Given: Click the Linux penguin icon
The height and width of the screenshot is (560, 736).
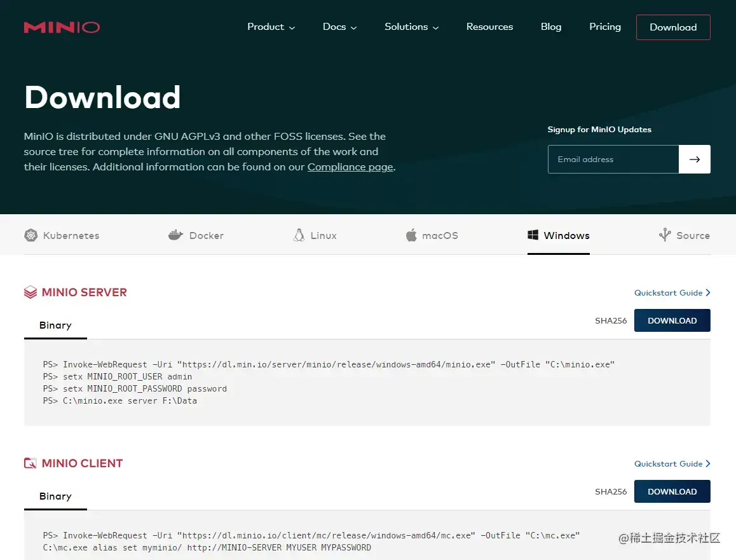Looking at the screenshot, I should tap(299, 235).
